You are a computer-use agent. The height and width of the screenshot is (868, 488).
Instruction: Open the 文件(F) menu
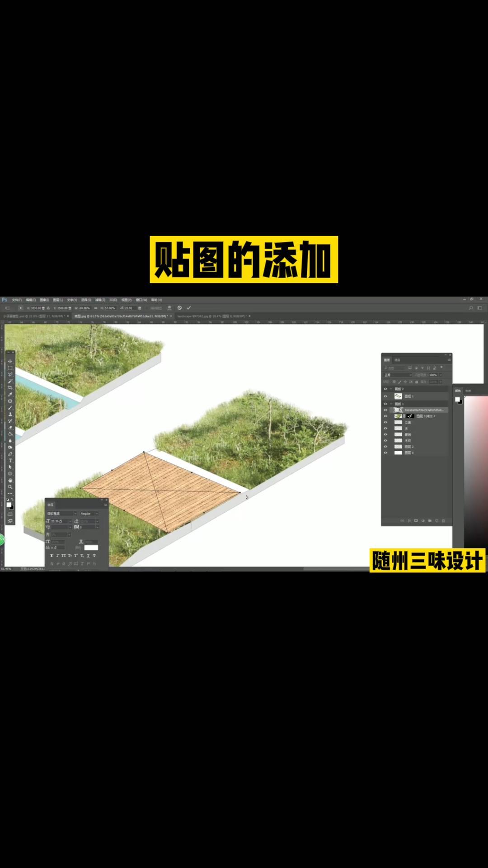tap(17, 300)
